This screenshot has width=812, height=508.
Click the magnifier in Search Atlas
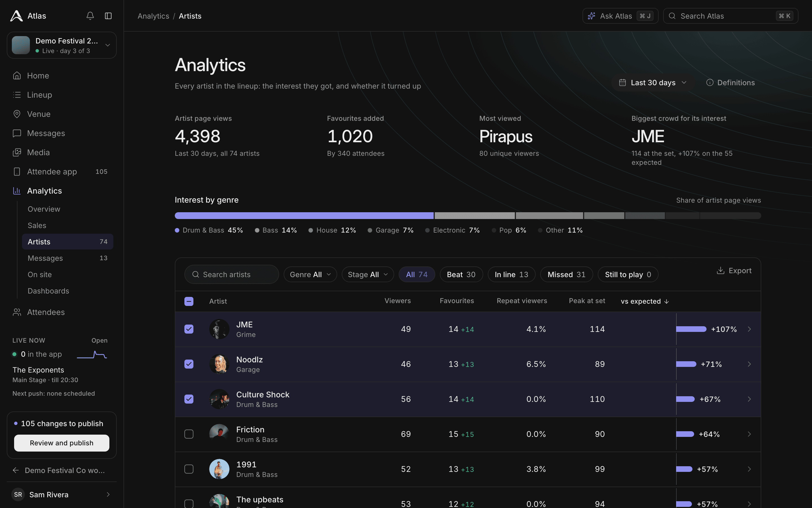coord(672,16)
